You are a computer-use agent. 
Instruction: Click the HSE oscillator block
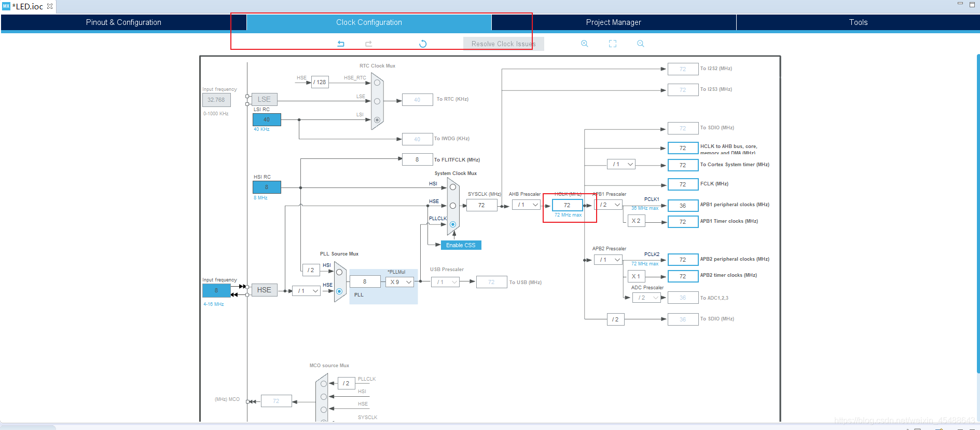point(264,290)
